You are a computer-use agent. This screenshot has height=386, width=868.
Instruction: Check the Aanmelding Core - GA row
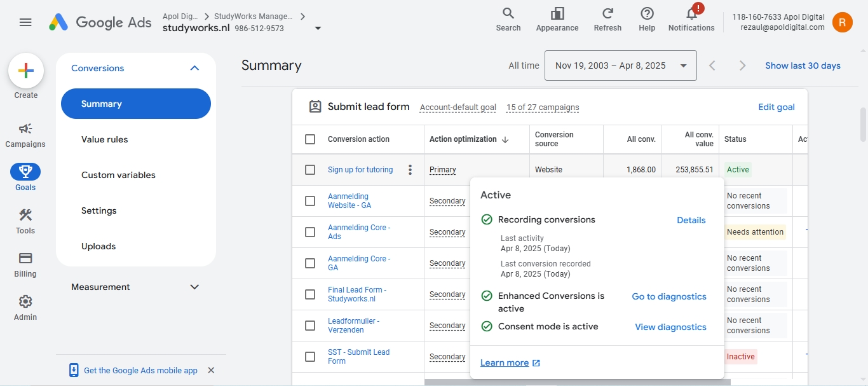coord(310,263)
